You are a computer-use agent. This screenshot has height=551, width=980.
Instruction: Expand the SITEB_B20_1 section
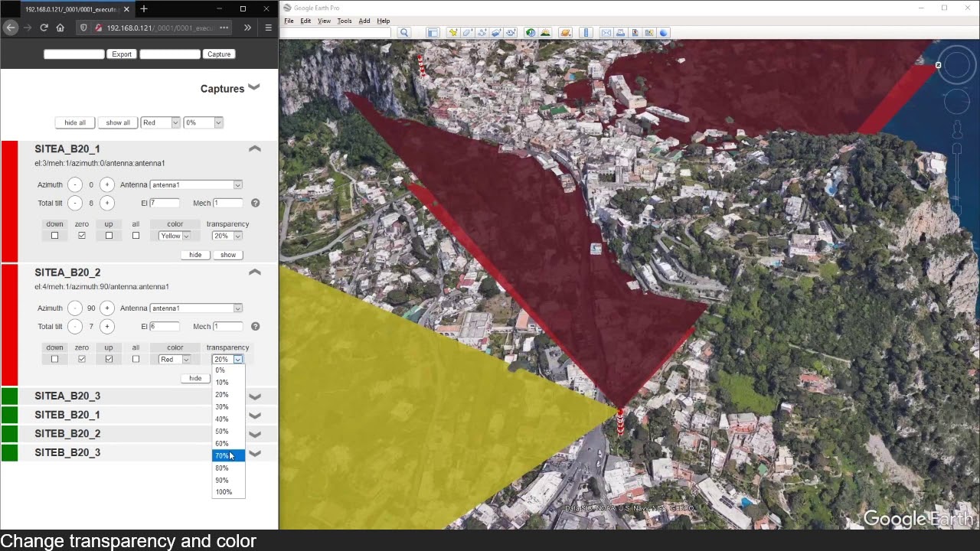(x=255, y=416)
